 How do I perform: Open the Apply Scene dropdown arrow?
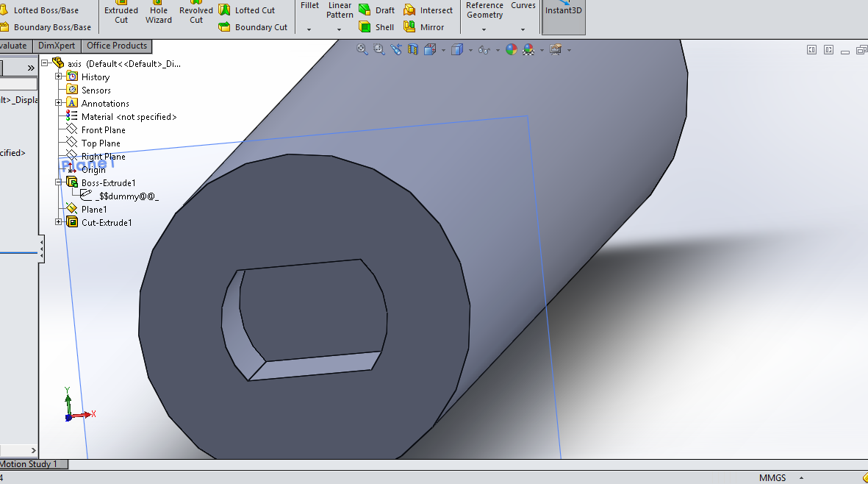point(542,51)
